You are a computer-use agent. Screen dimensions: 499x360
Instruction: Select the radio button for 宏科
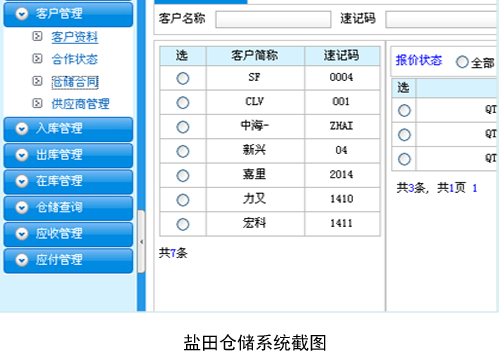pos(183,224)
